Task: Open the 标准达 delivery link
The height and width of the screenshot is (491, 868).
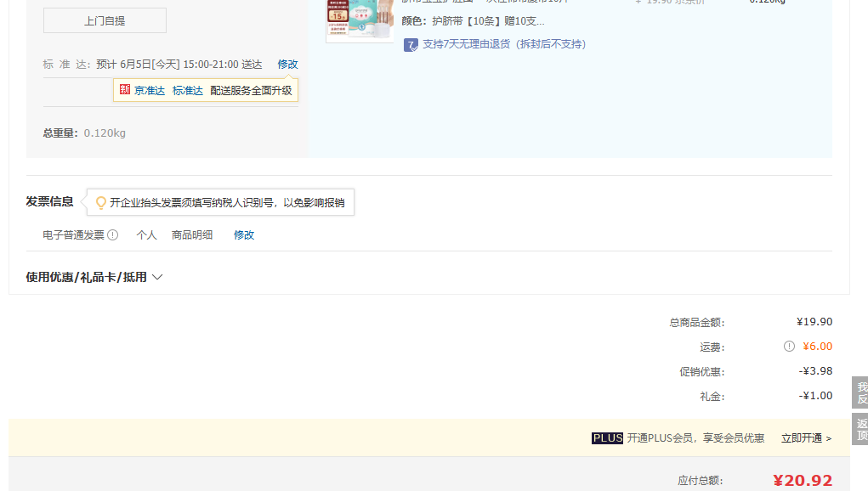Action: [188, 91]
